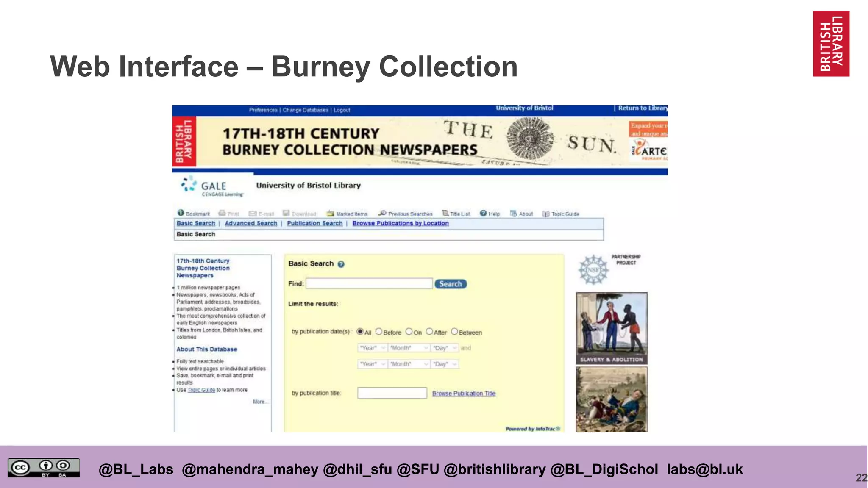Click the E-mail envelope icon
The height and width of the screenshot is (488, 868).
[253, 213]
